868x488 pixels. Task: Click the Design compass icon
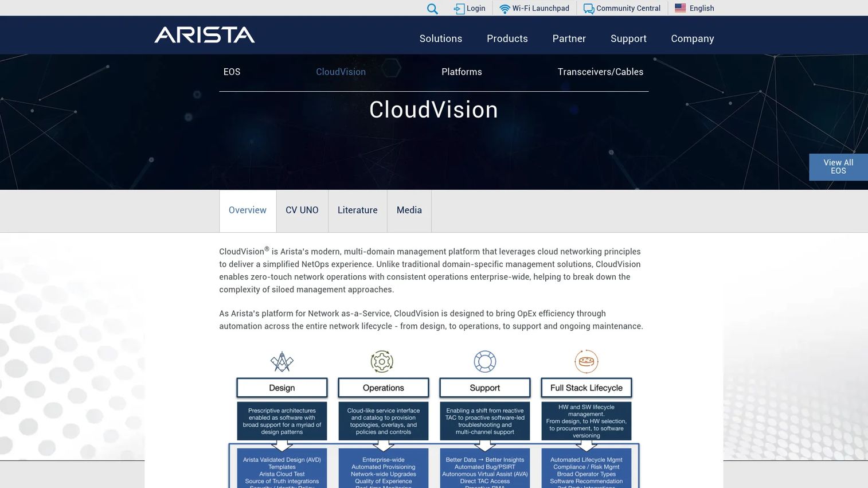click(282, 362)
